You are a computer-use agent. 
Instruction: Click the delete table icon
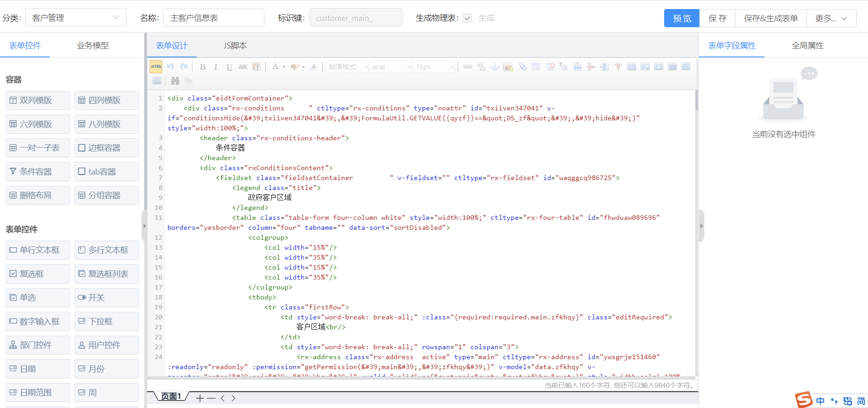pos(550,66)
